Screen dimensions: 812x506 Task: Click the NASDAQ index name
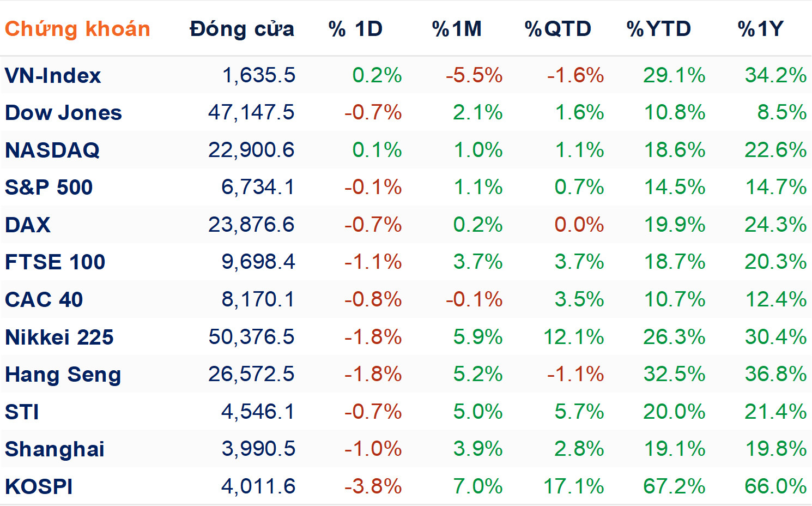click(52, 150)
